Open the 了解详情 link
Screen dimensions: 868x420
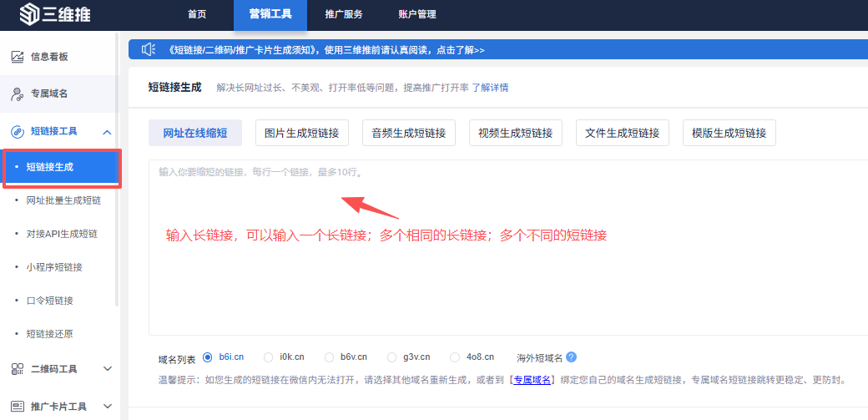(490, 88)
